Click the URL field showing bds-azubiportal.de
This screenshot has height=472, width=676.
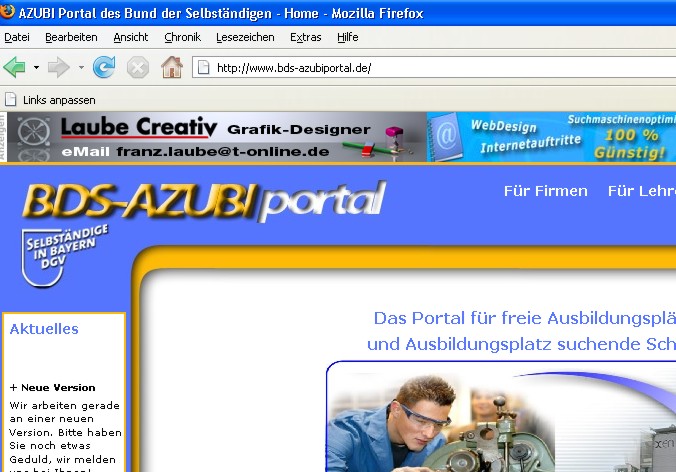tap(434, 68)
